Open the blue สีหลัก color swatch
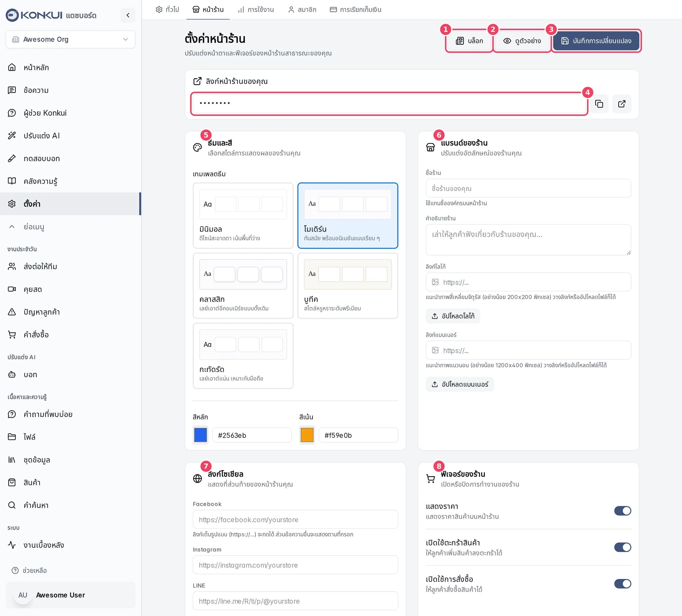682x616 pixels. (x=200, y=435)
